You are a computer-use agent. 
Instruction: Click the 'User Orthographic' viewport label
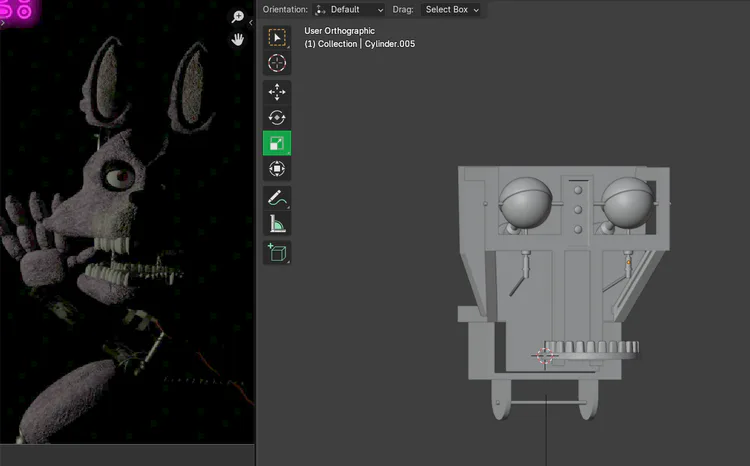[340, 31]
